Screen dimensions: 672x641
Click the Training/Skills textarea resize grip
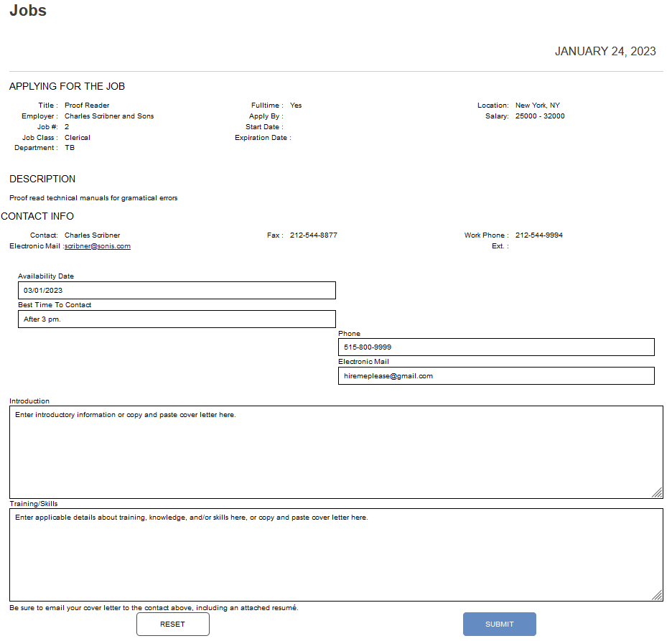(x=658, y=594)
